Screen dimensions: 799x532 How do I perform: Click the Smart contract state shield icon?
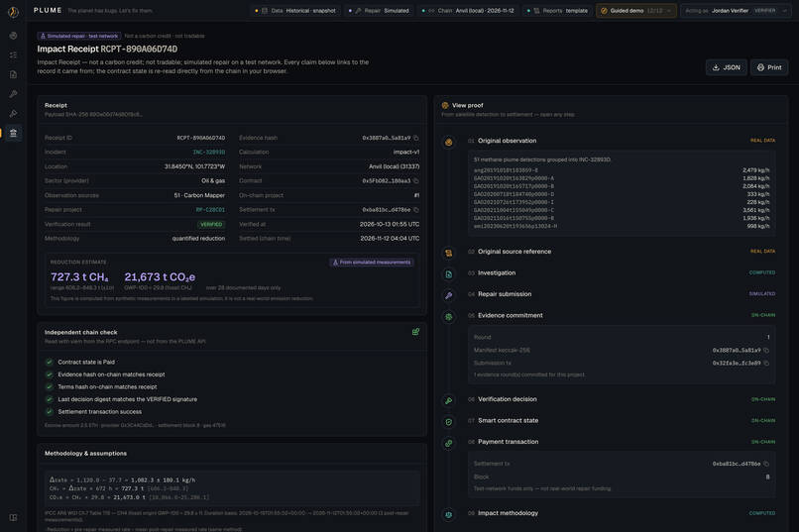click(448, 422)
